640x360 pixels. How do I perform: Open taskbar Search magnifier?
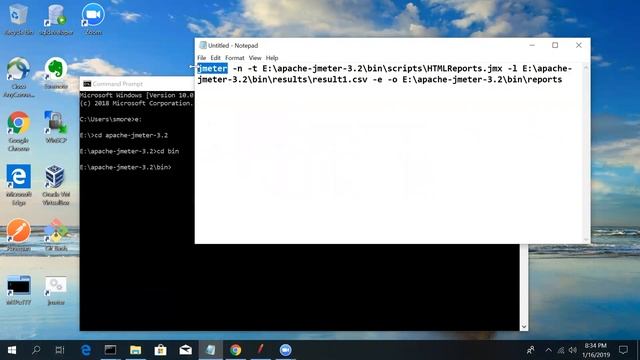coord(36,350)
